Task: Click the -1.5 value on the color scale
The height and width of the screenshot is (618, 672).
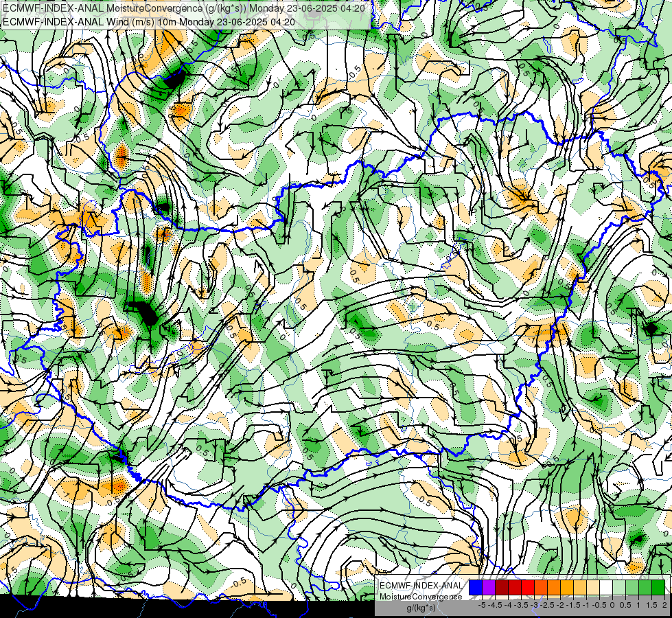Action: (573, 605)
